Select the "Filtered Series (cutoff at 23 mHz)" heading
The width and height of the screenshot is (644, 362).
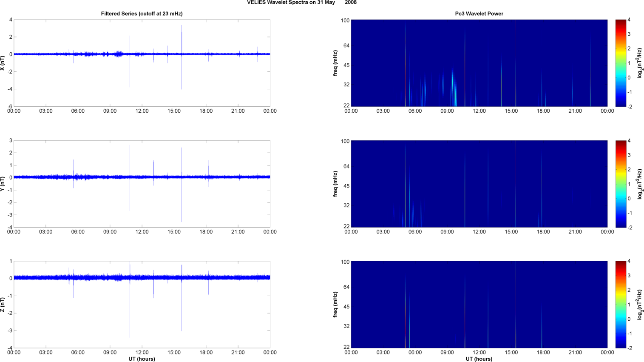(x=142, y=14)
